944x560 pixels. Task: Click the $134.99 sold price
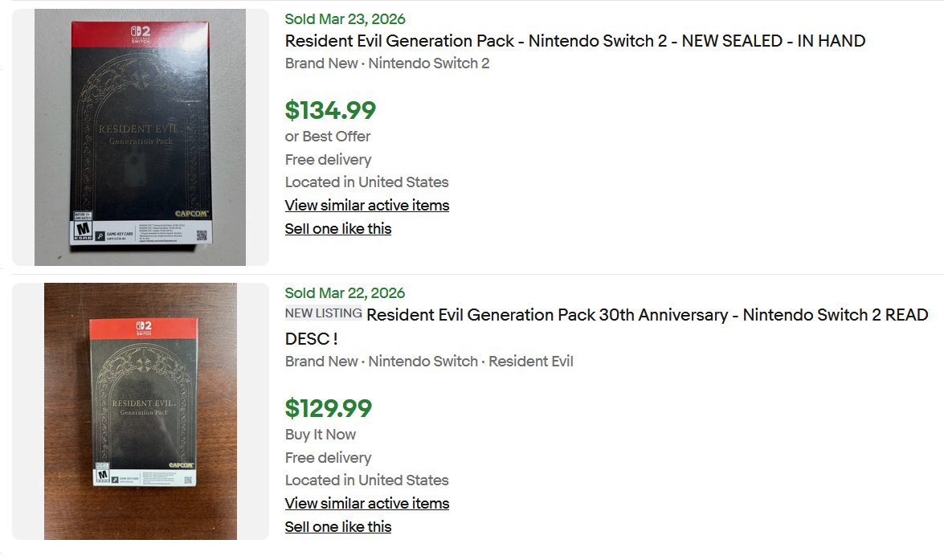[x=330, y=110]
